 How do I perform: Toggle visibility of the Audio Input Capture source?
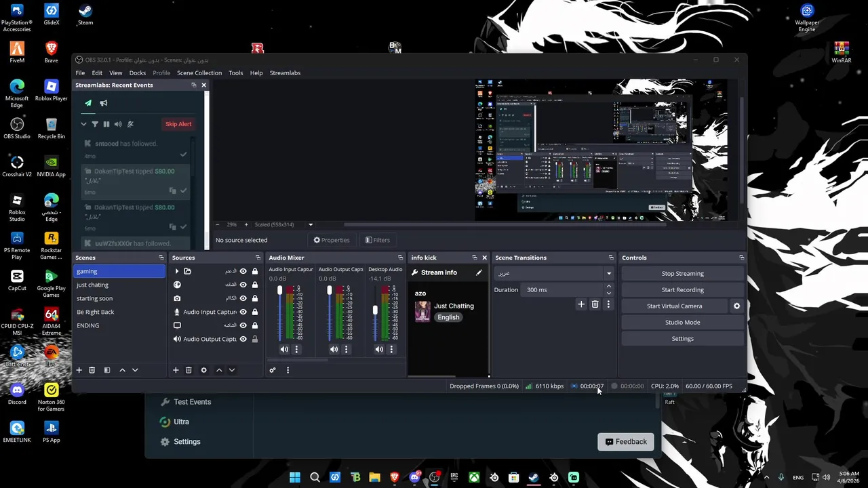click(x=243, y=312)
